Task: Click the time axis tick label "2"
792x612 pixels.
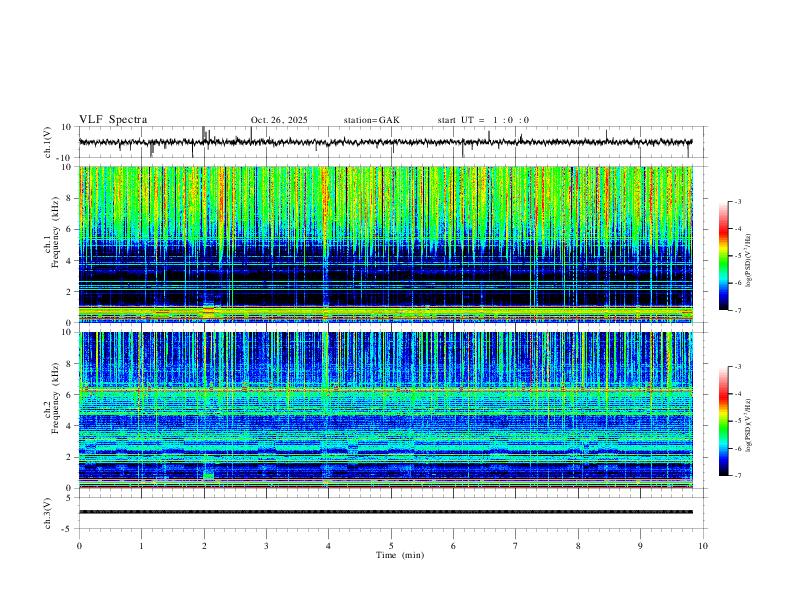Action: click(x=204, y=546)
